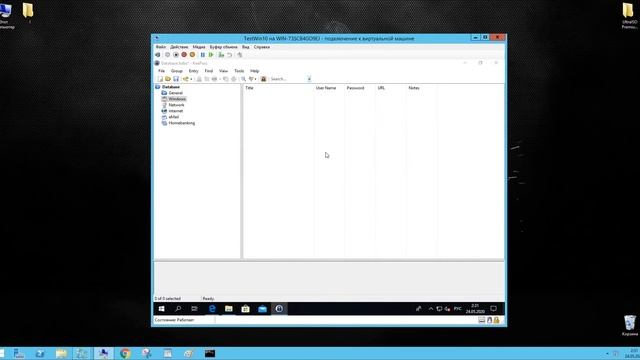Sort entries by the Title column header
640x360 pixels.
pos(278,88)
